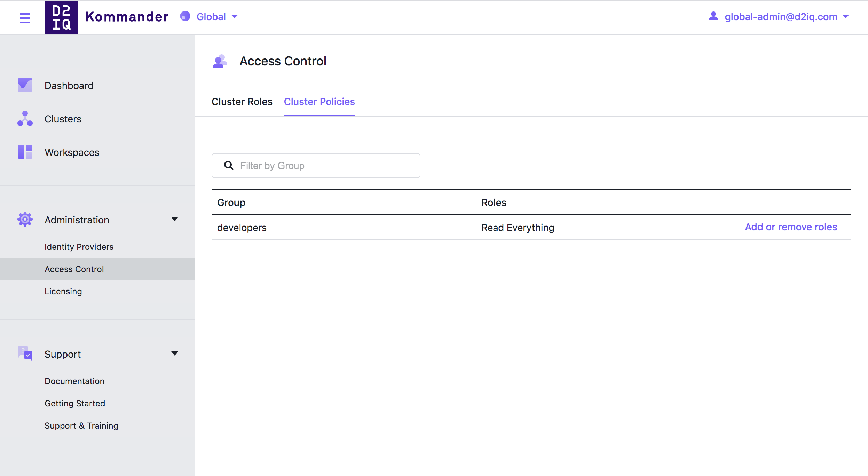The height and width of the screenshot is (476, 868).
Task: Open Identity Providers page
Action: coord(79,247)
